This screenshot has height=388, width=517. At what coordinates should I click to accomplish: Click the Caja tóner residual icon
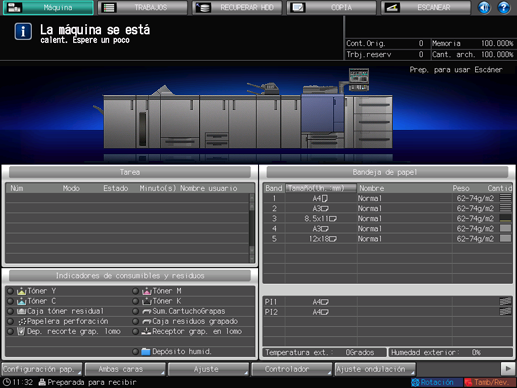pyautogui.click(x=22, y=311)
